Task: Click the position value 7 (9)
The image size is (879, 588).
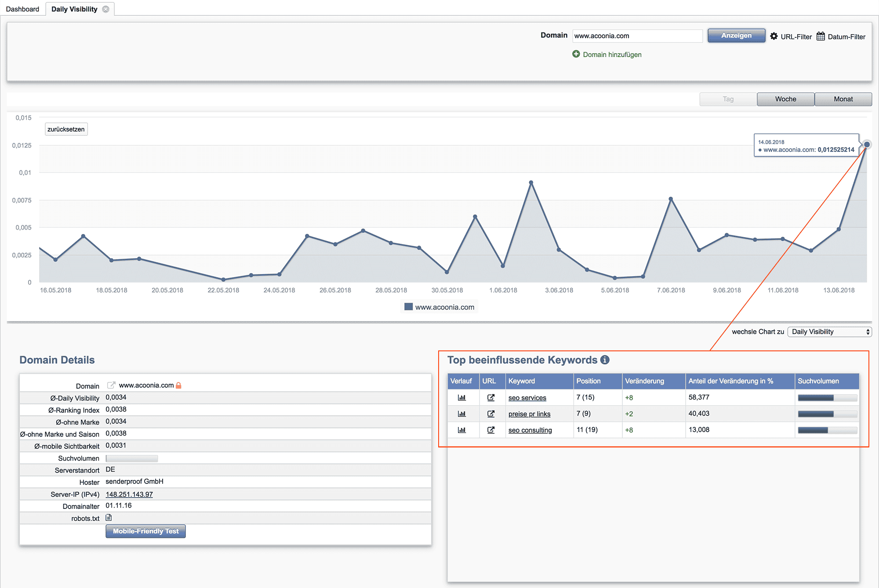Action: pyautogui.click(x=584, y=414)
